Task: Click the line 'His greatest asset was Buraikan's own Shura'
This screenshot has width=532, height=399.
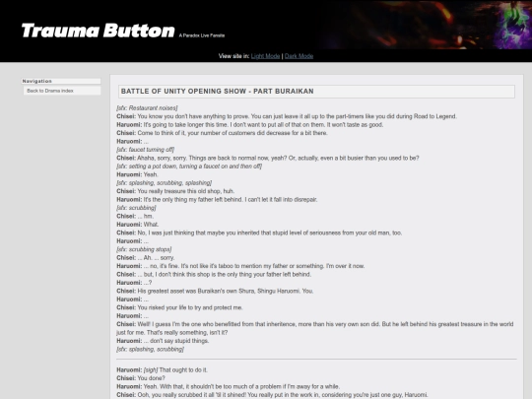Action: (x=215, y=291)
